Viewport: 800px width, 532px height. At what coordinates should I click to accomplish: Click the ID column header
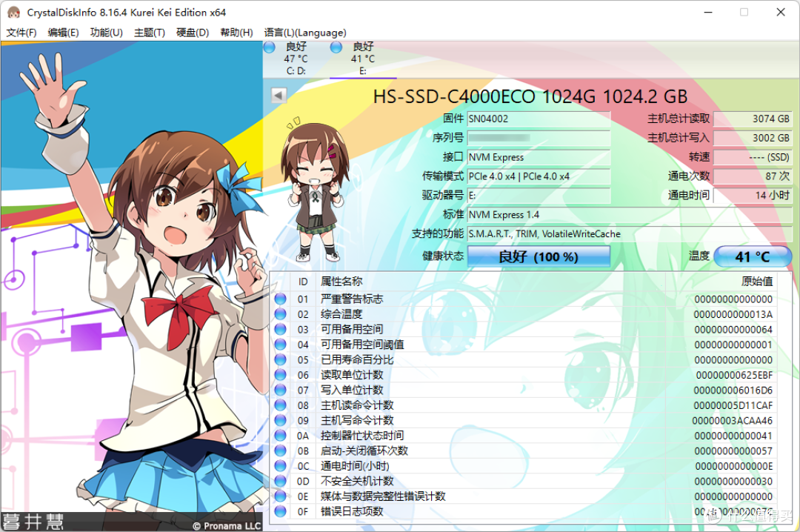(x=303, y=282)
